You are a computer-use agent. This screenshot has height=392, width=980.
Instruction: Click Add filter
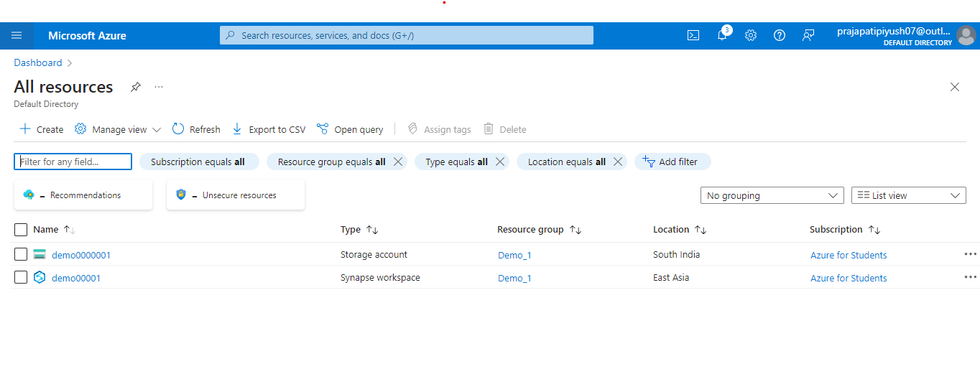[x=672, y=162]
